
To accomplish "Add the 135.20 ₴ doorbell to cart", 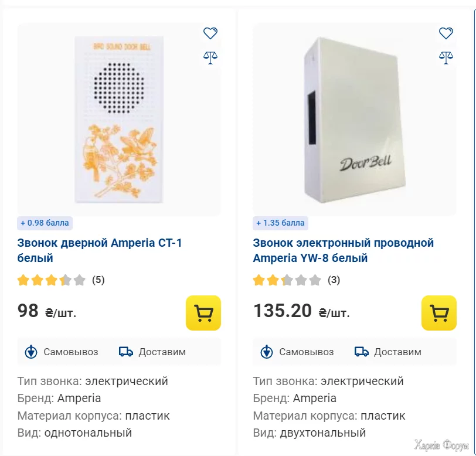I will click(439, 313).
